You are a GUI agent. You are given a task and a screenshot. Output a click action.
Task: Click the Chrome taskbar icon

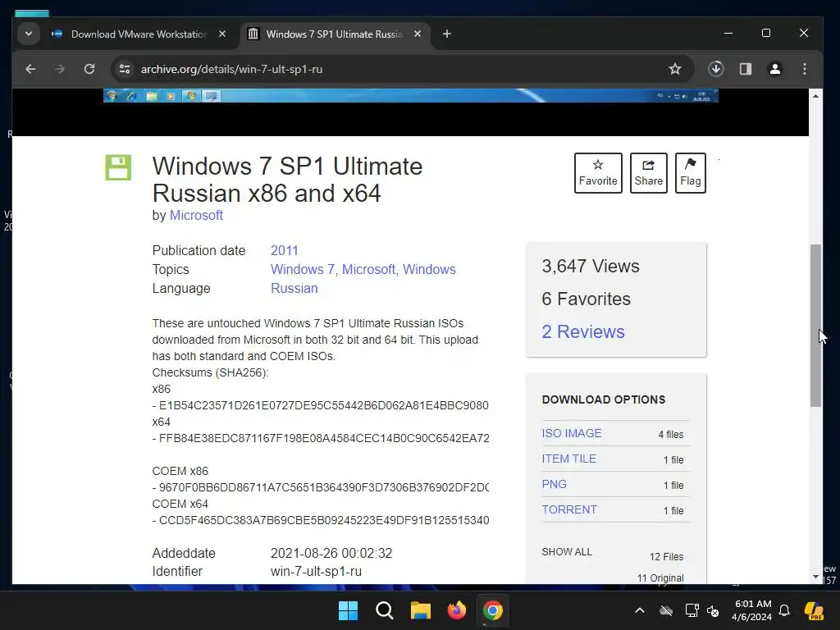pos(492,610)
